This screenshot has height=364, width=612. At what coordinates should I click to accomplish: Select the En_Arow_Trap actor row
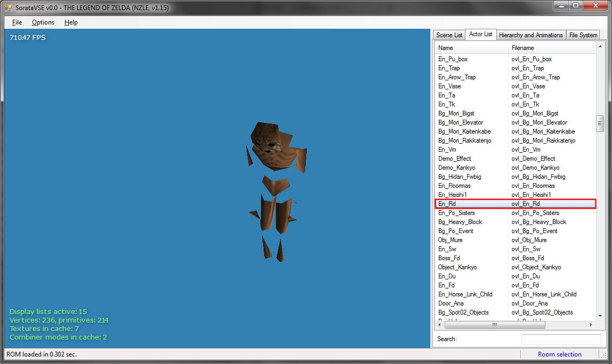[515, 77]
